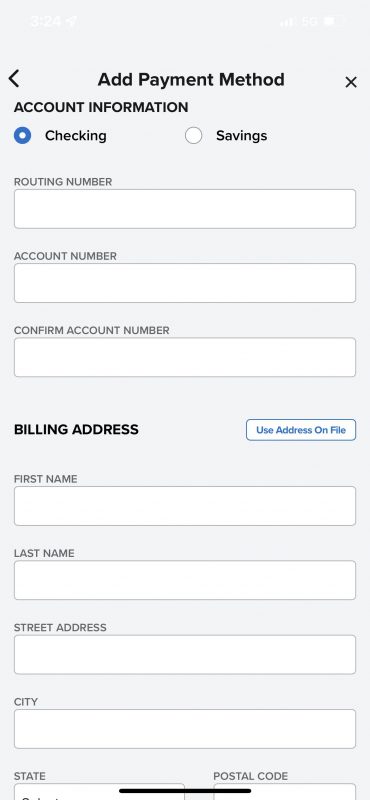Image resolution: width=370 pixels, height=800 pixels.
Task: Close the Add Payment Method screen
Action: 351,82
